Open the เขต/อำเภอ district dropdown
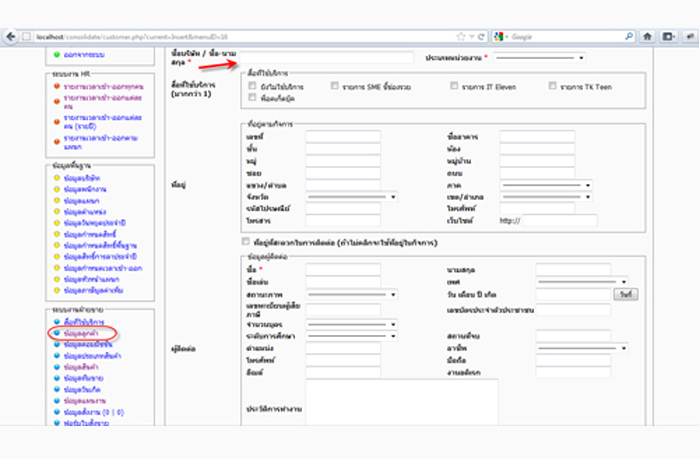Screen dimensions: 700x459 tap(546, 197)
